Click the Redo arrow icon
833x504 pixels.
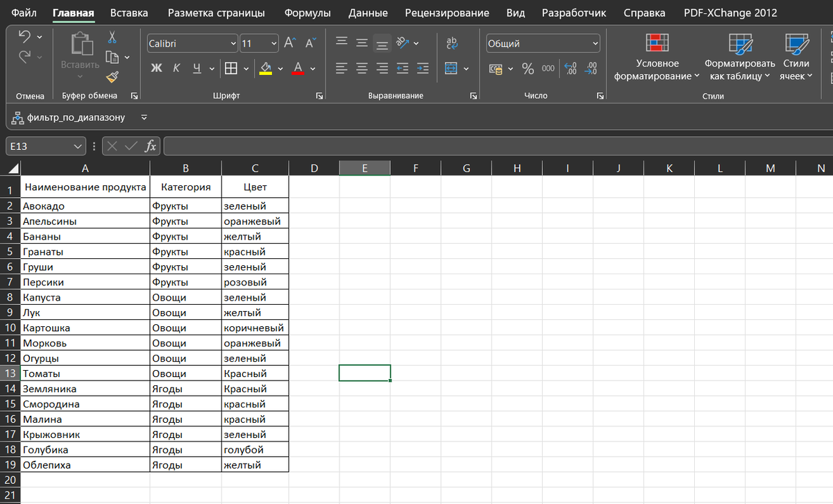24,57
